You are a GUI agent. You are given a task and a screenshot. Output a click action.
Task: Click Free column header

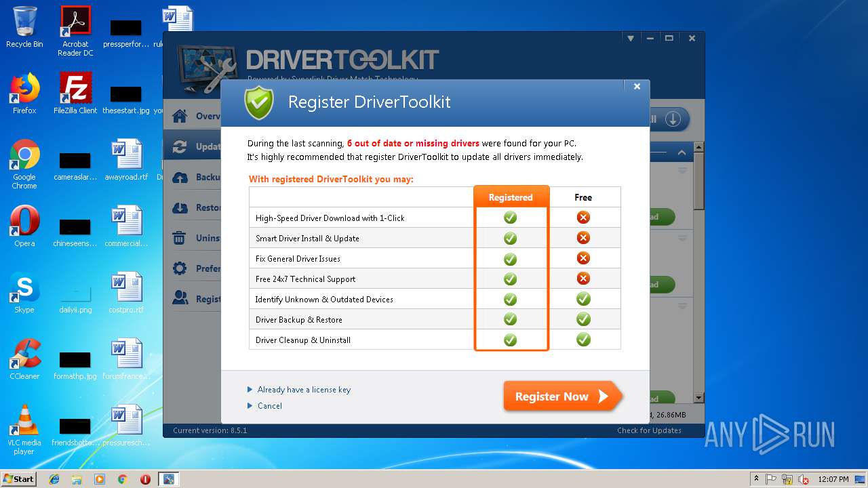(583, 197)
